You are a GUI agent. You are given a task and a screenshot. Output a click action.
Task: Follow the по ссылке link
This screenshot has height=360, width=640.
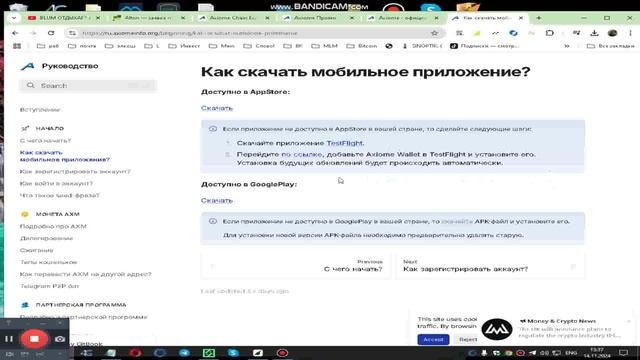click(302, 154)
